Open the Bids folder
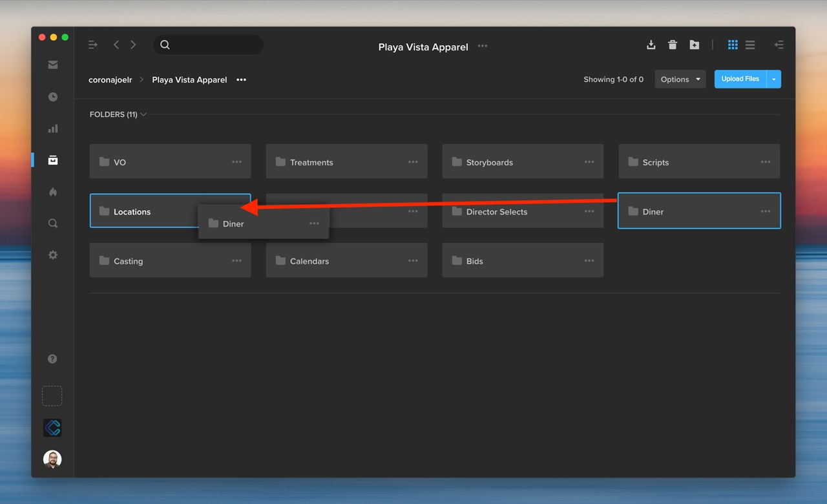The height and width of the screenshot is (504, 827). coord(523,260)
